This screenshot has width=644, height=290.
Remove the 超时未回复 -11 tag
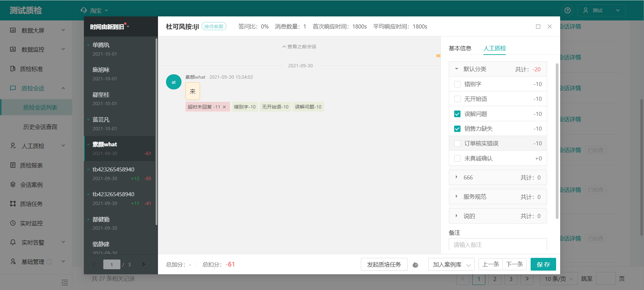tap(224, 107)
